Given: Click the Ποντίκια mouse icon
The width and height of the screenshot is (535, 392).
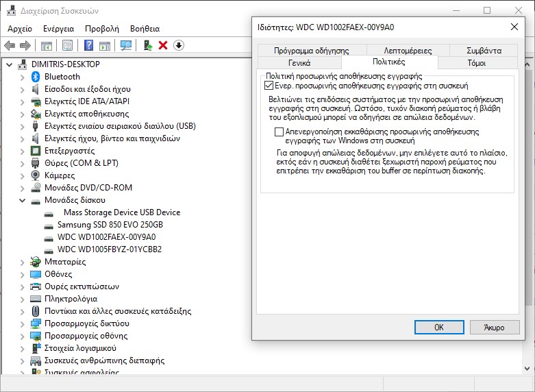Looking at the screenshot, I should click(36, 311).
